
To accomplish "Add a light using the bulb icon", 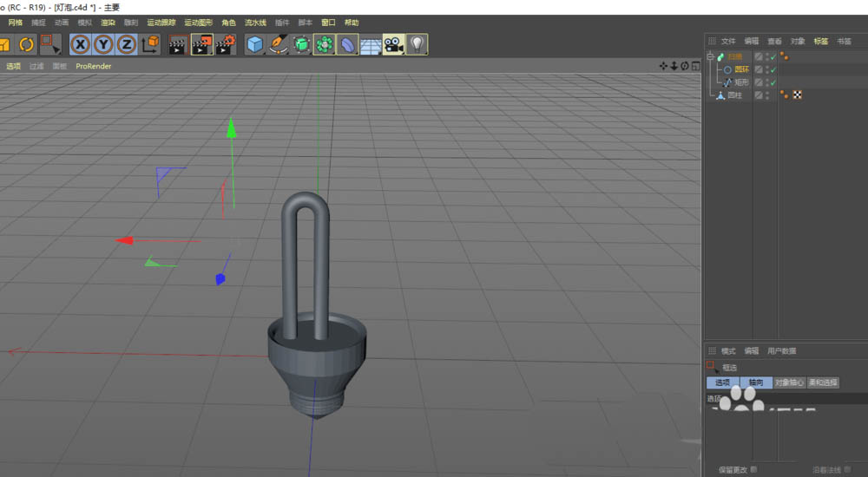I will [418, 44].
